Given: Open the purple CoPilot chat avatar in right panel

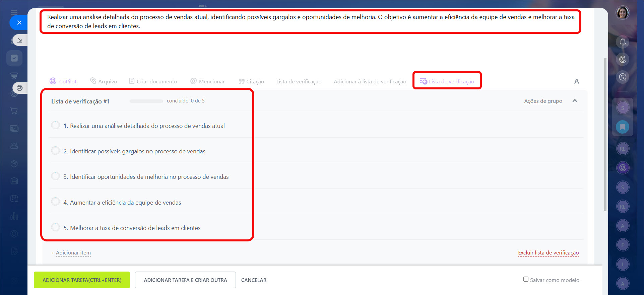Looking at the screenshot, I should [623, 168].
